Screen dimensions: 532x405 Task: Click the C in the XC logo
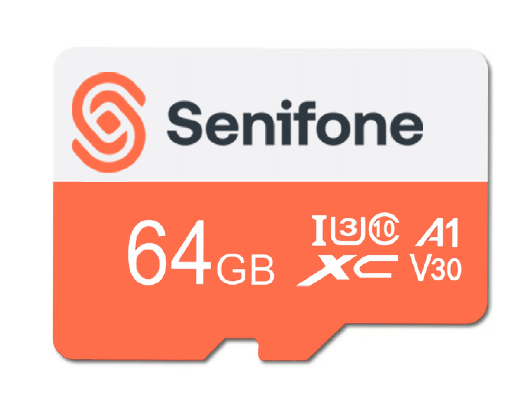point(377,266)
